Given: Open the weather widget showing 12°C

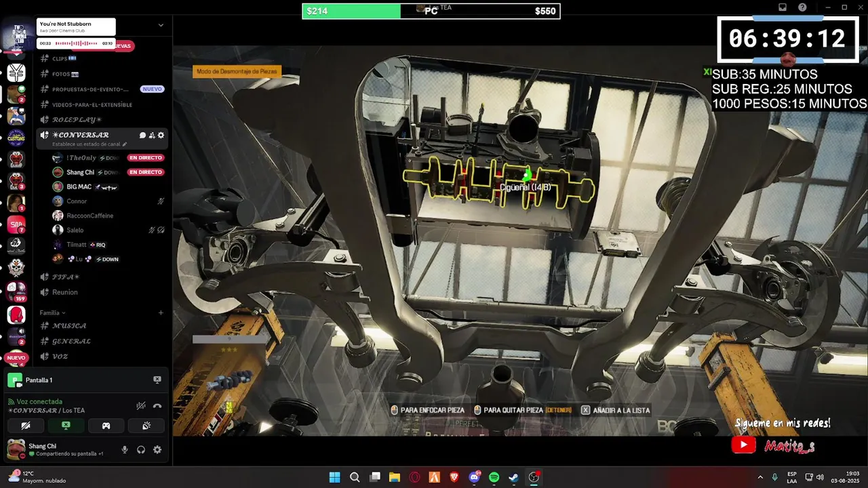Looking at the screenshot, I should point(37,477).
